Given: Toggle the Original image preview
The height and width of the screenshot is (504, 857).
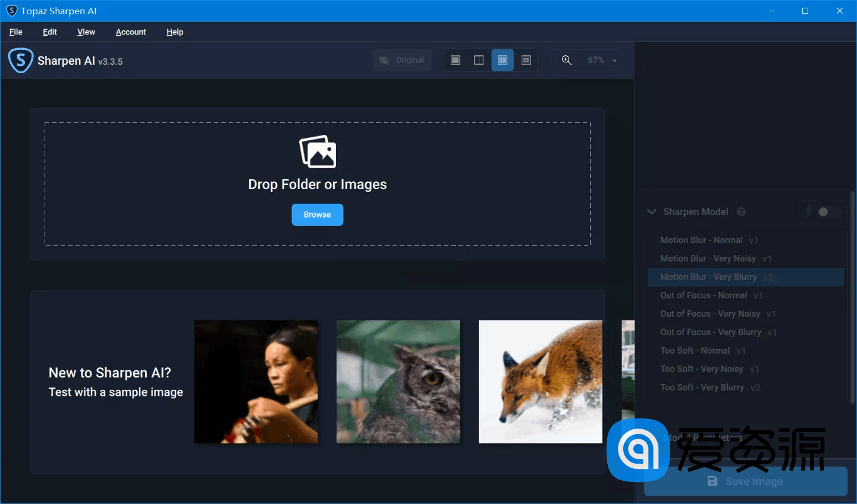Looking at the screenshot, I should point(402,59).
